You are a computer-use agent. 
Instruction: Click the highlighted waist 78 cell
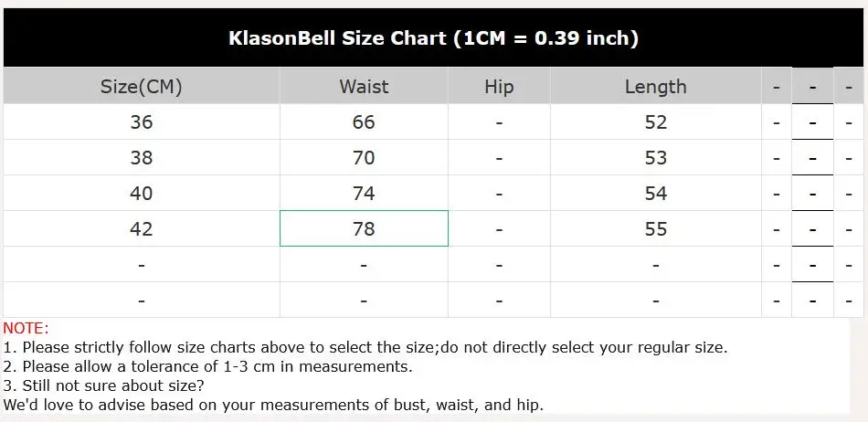tap(364, 229)
